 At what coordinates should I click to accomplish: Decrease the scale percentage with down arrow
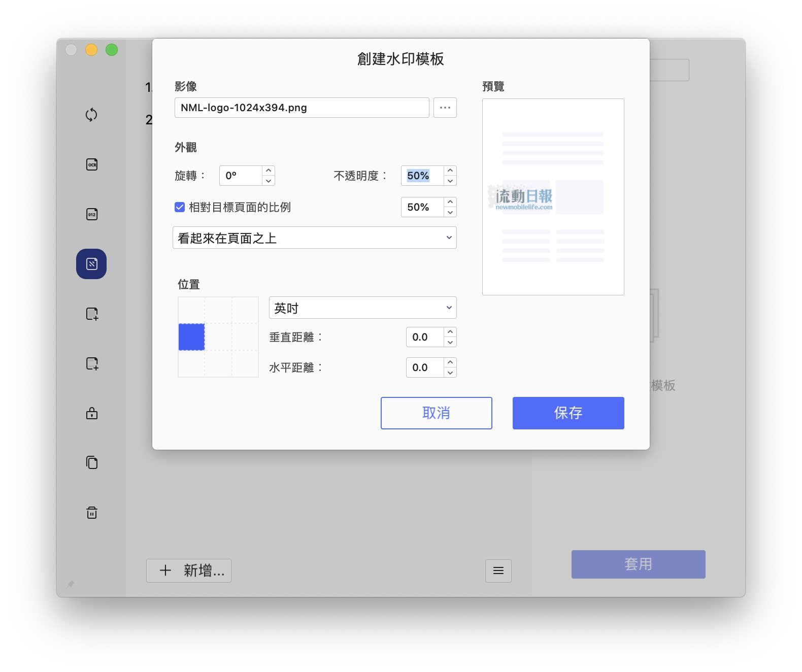click(x=450, y=212)
